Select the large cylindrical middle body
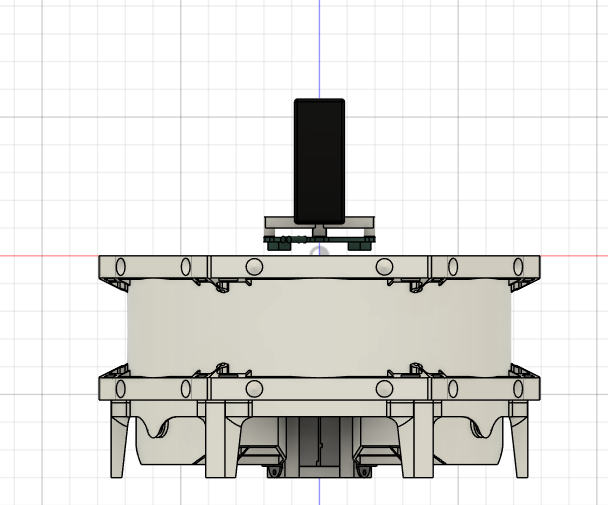 pos(319,328)
